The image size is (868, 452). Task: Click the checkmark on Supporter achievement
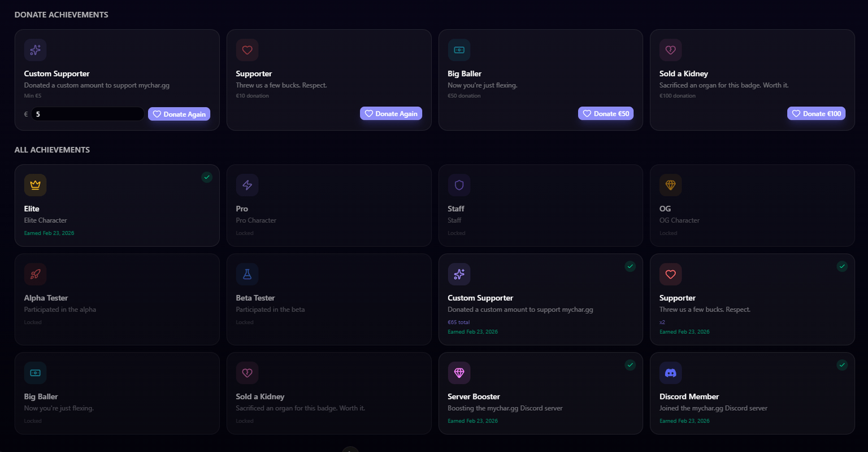pos(842,266)
